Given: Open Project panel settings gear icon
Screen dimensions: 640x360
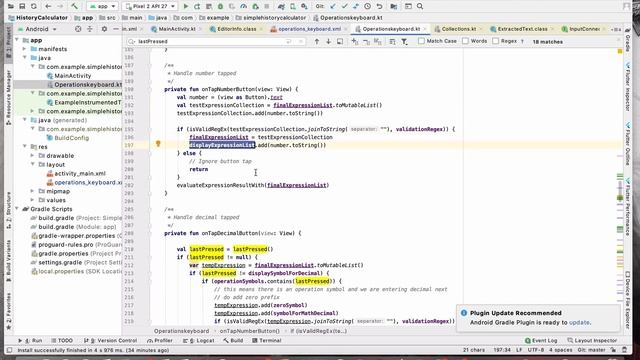Looking at the screenshot, I should click(x=104, y=29).
